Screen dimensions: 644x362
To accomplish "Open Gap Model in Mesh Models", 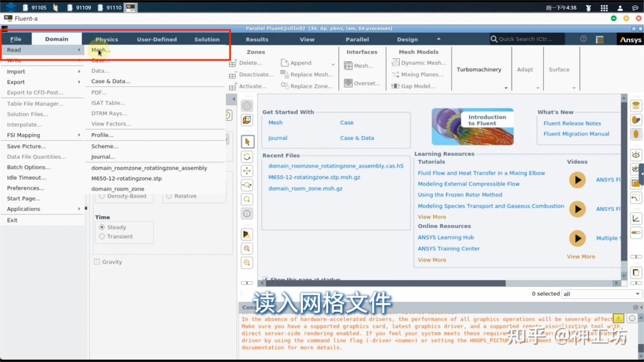I will [414, 86].
